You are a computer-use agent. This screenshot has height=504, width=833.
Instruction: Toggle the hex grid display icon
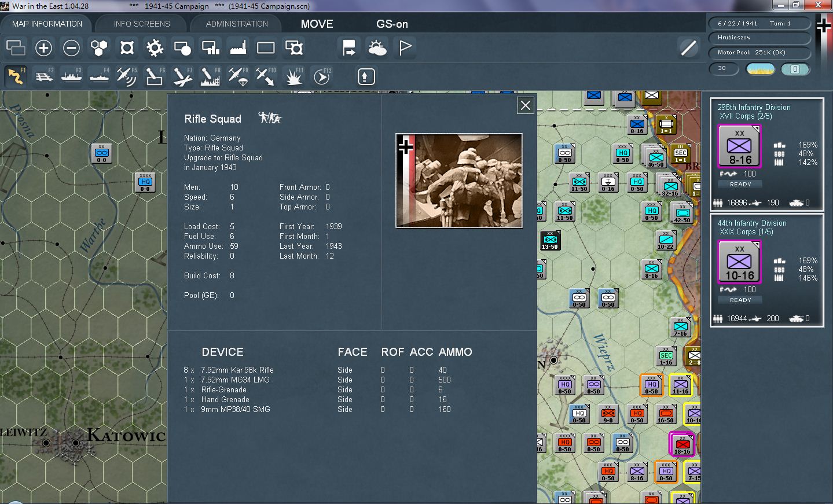click(99, 48)
